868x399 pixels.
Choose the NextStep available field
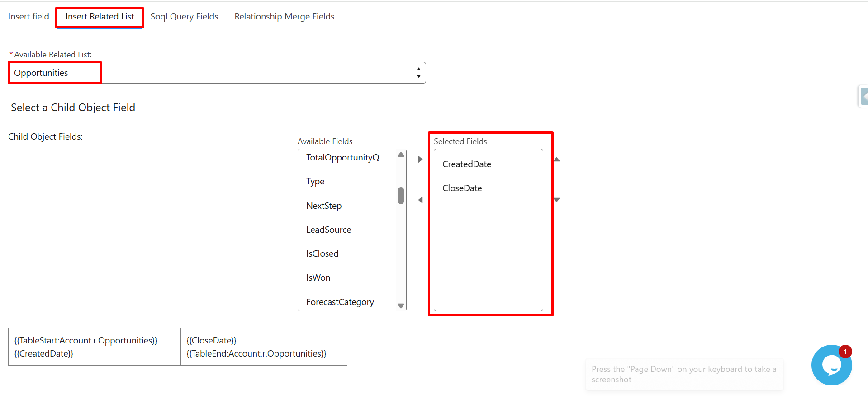coord(324,206)
